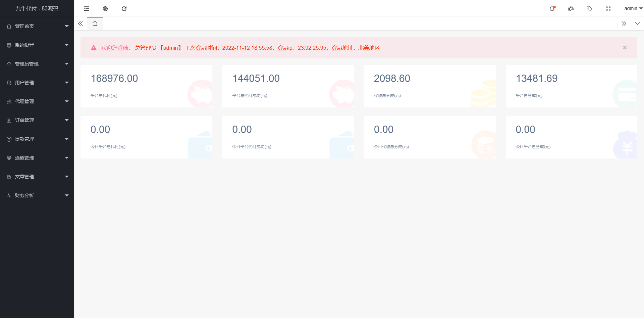This screenshot has height=318, width=644.
Task: Open the 财务分析 sidebar section
Action: (37, 195)
